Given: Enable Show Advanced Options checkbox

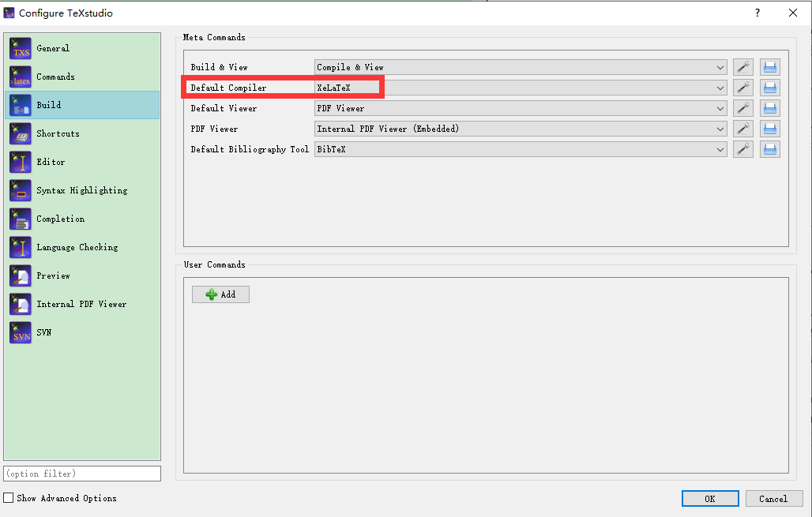Looking at the screenshot, I should click(8, 498).
